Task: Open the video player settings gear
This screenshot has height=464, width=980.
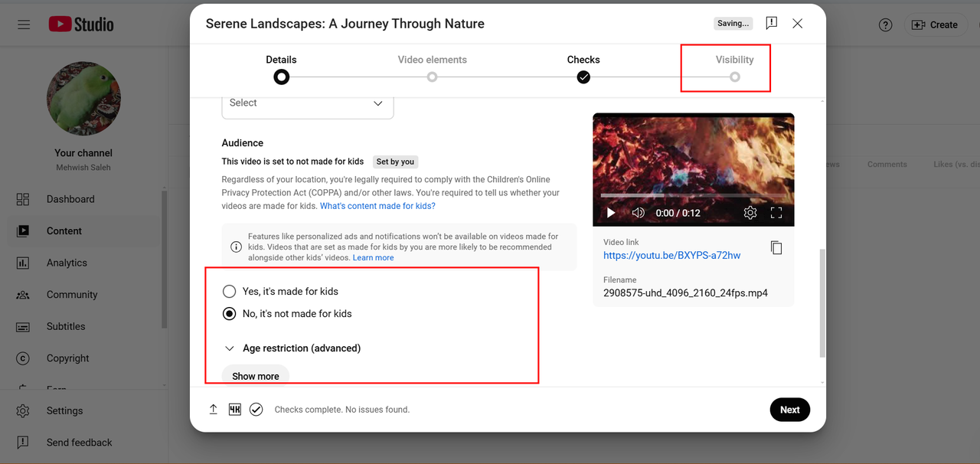Action: click(750, 213)
